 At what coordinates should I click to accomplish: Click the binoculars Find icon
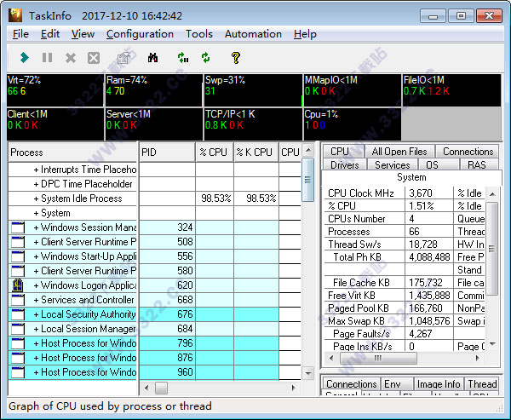[x=153, y=58]
